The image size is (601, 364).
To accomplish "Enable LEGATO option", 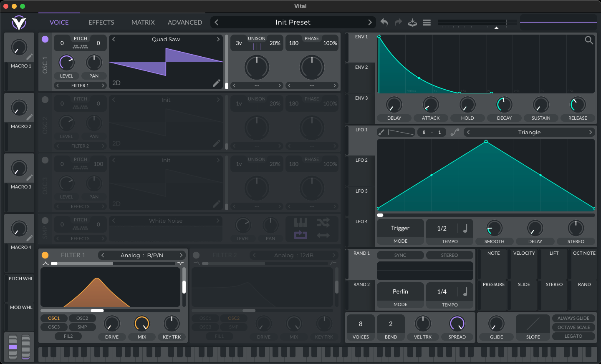I will (x=573, y=336).
